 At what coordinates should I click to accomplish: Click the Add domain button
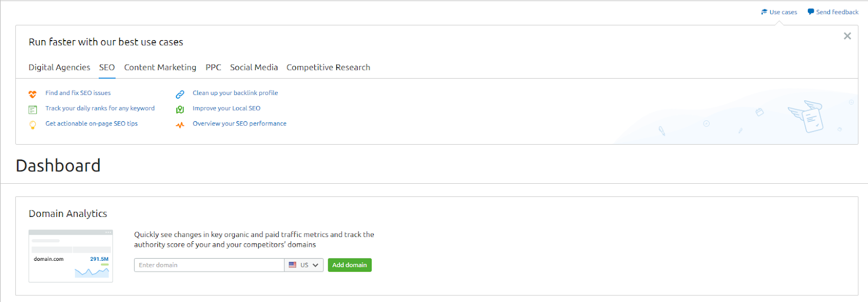click(350, 265)
